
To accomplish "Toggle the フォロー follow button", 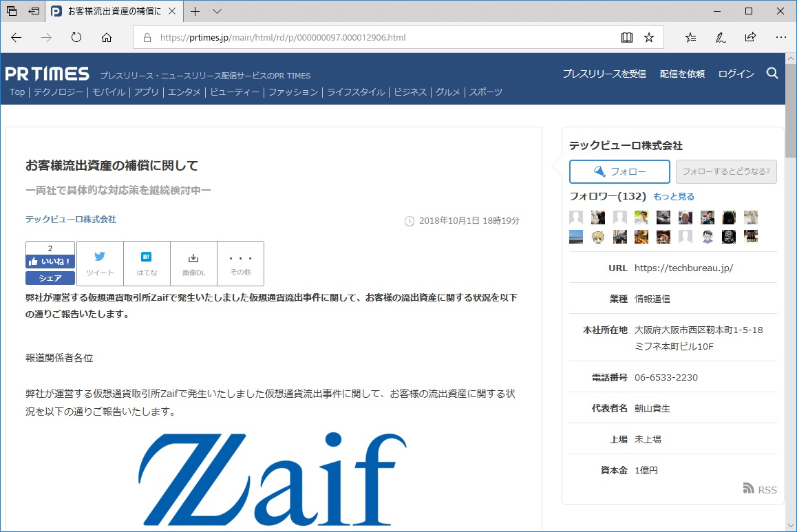I will click(619, 172).
